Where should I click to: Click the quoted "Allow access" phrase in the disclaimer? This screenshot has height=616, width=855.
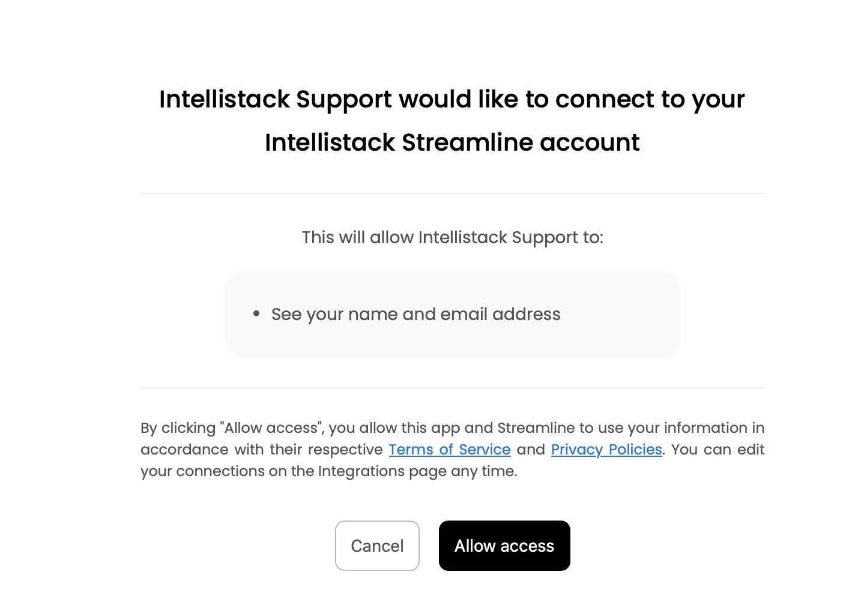[272, 428]
